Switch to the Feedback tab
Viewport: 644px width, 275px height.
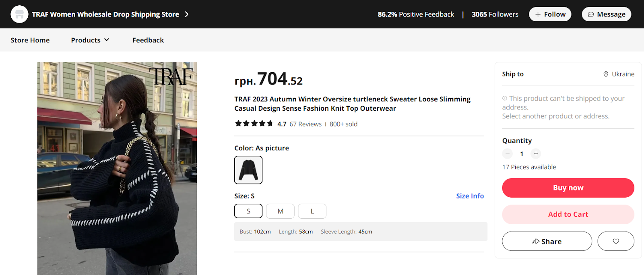(x=148, y=40)
